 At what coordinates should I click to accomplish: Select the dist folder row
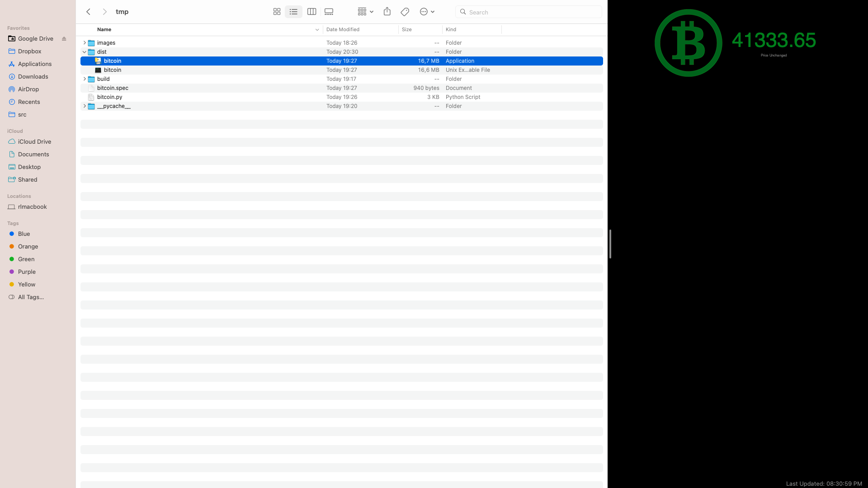pos(342,52)
